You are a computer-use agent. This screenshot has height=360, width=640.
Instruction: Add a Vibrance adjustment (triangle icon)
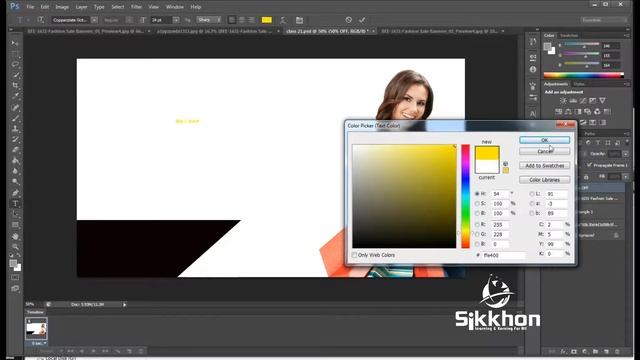[x=602, y=101]
